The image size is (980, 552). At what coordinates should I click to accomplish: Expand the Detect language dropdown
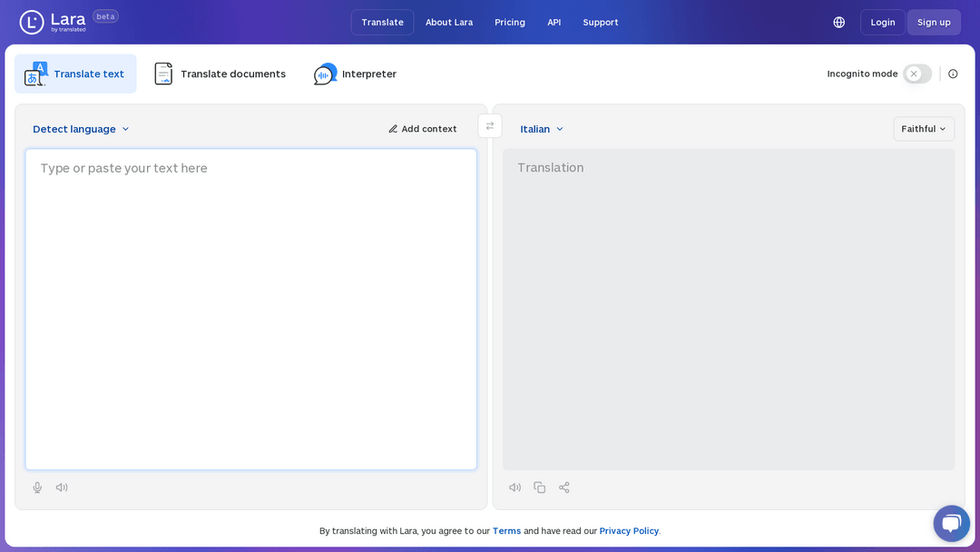[81, 129]
